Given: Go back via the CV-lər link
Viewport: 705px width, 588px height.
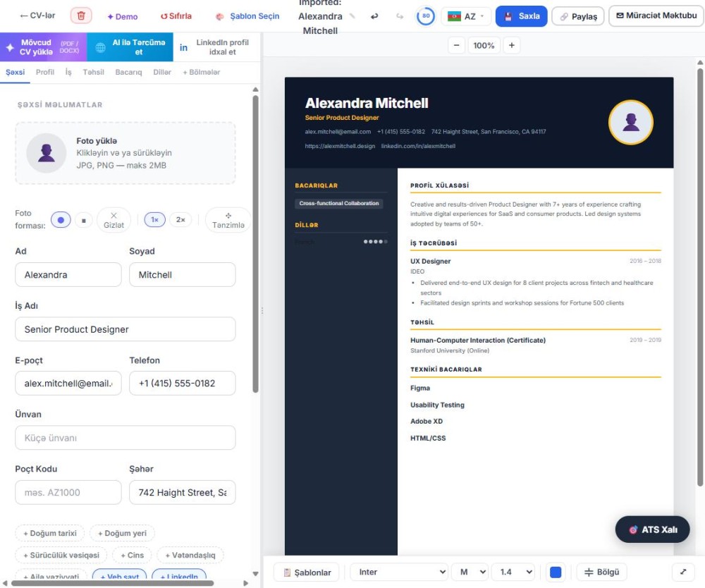Looking at the screenshot, I should click(37, 16).
